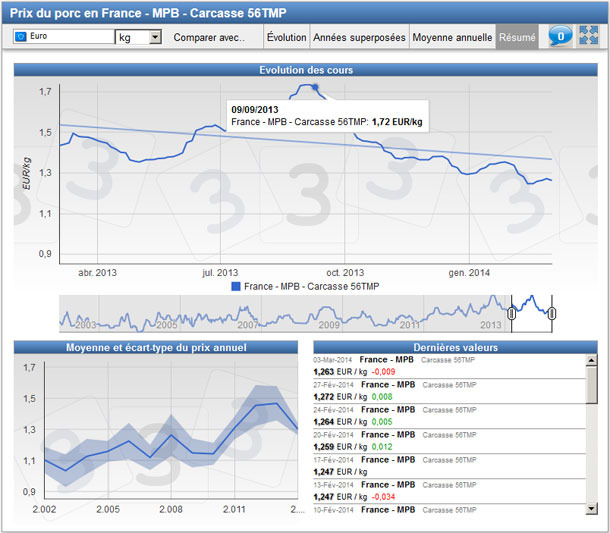Screen dimensions: 610x533
Task: Click the Euro flag icon
Action: [x=21, y=37]
